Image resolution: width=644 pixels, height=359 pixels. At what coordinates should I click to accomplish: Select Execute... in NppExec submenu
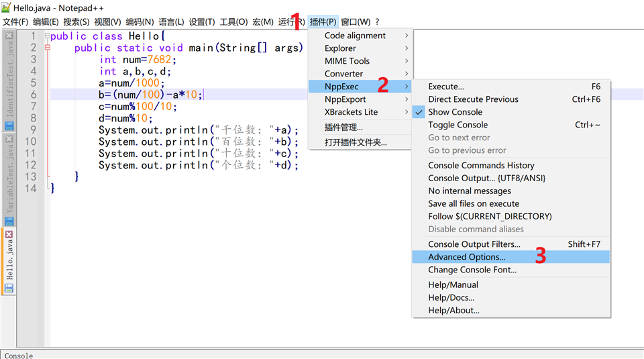pyautogui.click(x=511, y=87)
